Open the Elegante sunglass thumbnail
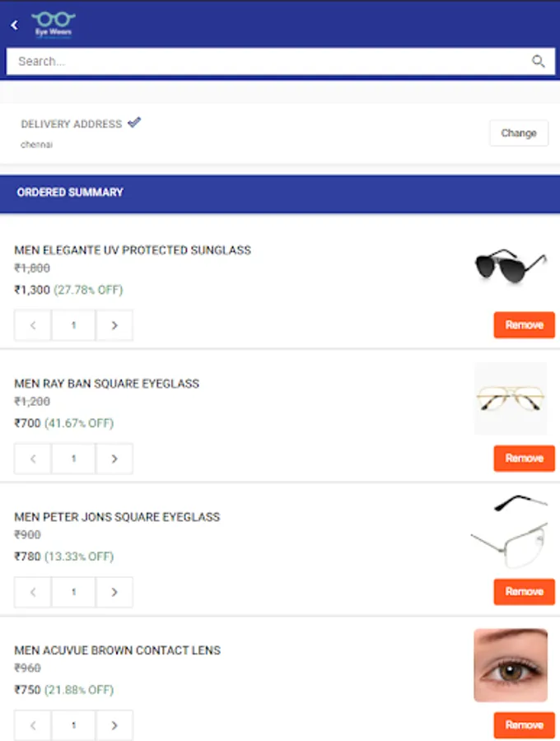 click(x=511, y=266)
